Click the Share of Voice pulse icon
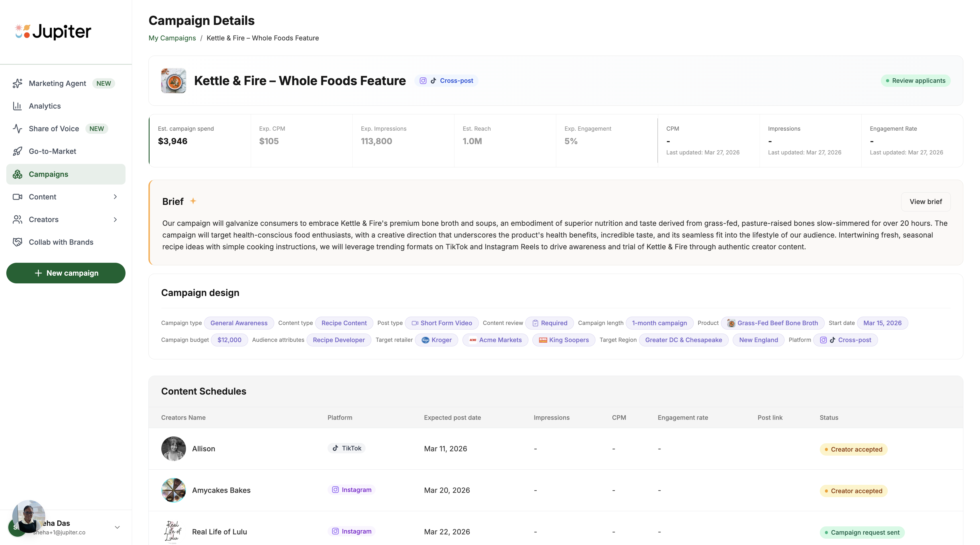This screenshot has width=980, height=545. pyautogui.click(x=17, y=129)
